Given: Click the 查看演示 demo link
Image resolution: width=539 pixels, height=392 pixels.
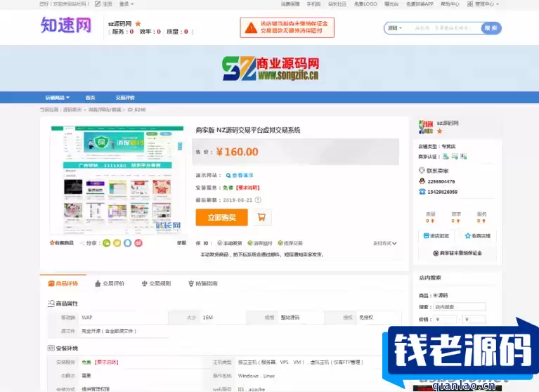Looking at the screenshot, I should click(x=240, y=175).
